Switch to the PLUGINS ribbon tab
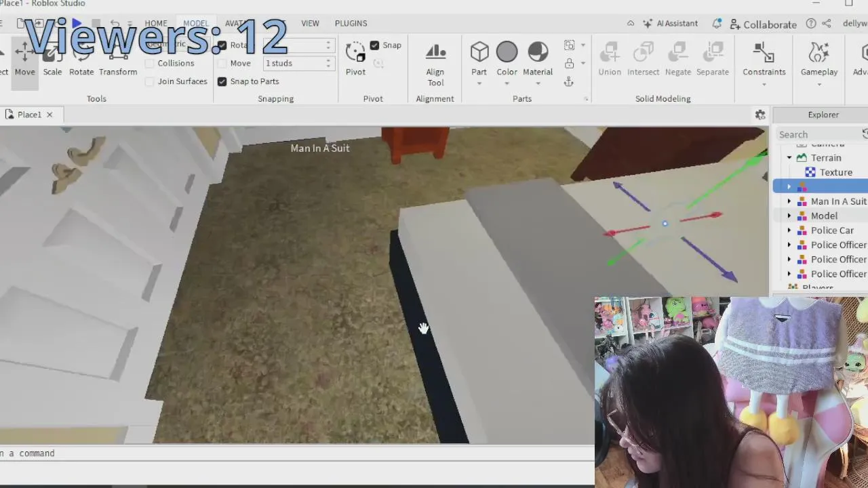This screenshot has height=488, width=868. (351, 23)
